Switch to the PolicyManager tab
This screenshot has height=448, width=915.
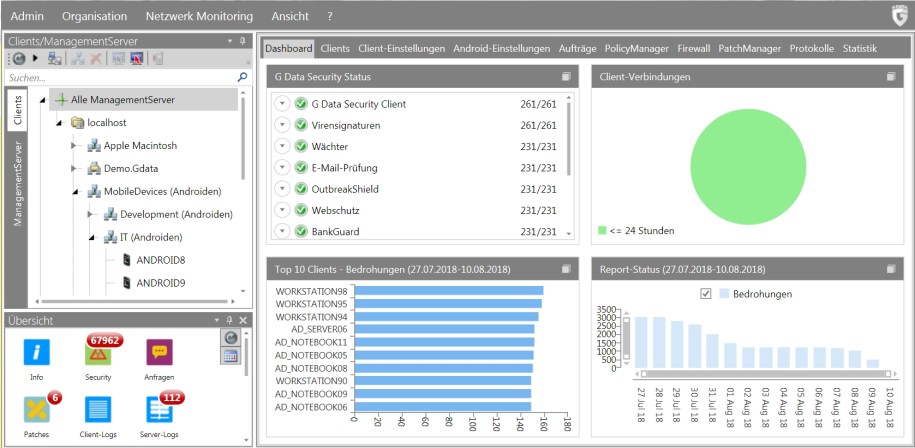pyautogui.click(x=637, y=48)
